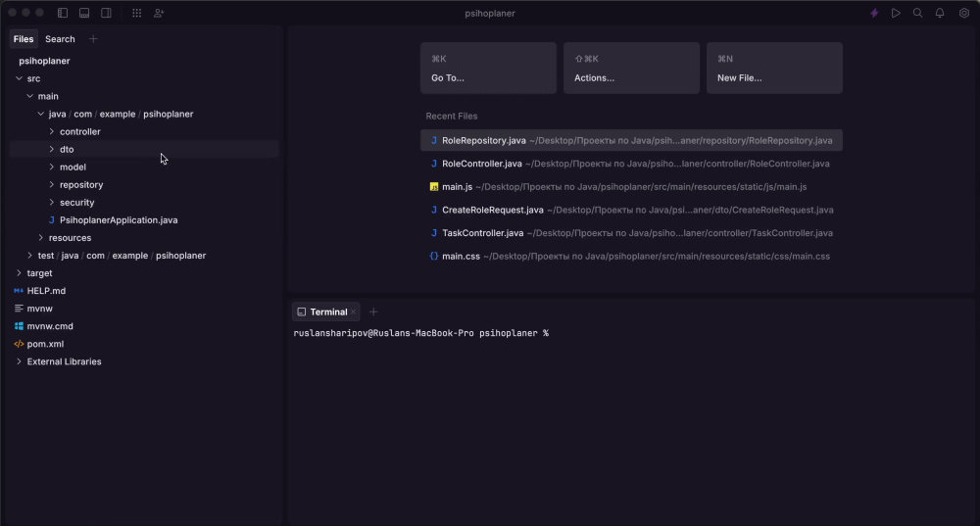This screenshot has width=980, height=526.
Task: Select the psihoplaner project root
Action: (x=44, y=61)
